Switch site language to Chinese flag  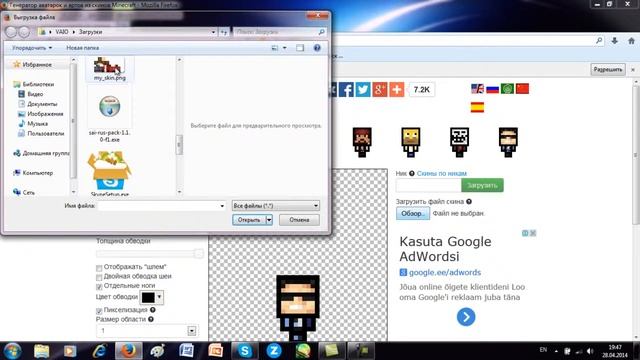[x=522, y=89]
